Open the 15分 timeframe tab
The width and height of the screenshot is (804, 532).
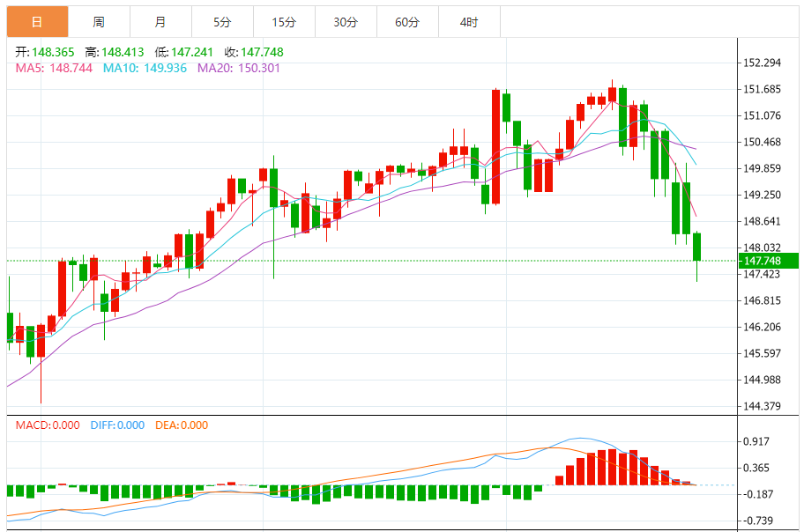[284, 22]
